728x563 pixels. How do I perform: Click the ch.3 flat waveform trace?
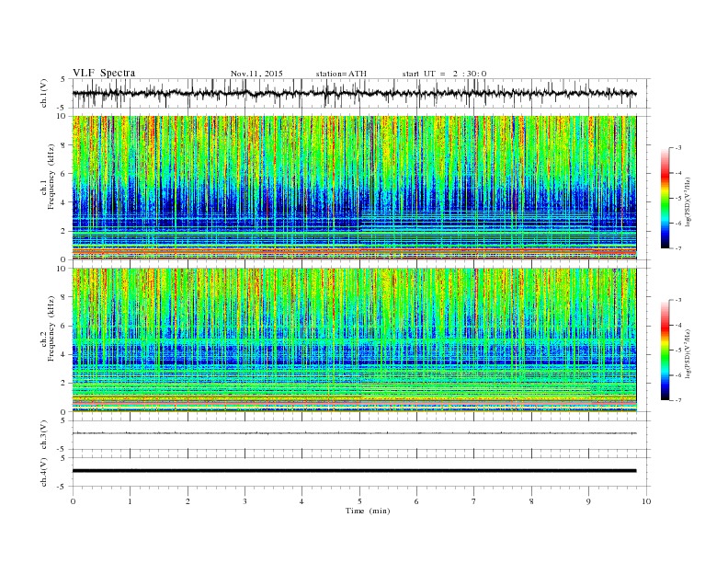point(354,433)
